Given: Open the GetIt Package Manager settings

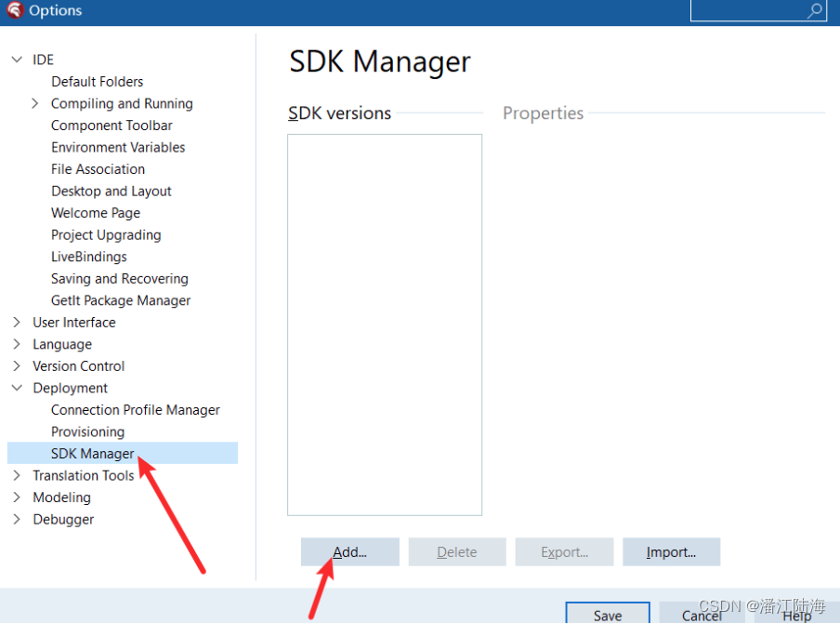Looking at the screenshot, I should click(120, 299).
